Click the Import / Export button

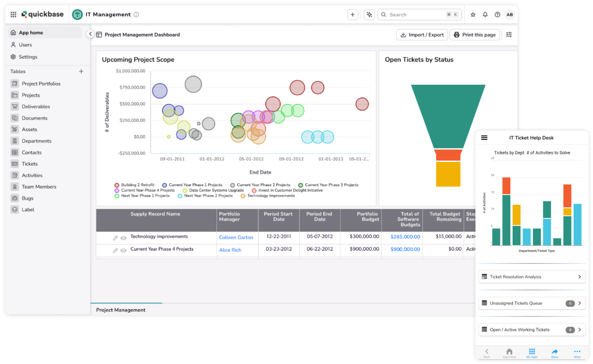[x=421, y=35]
